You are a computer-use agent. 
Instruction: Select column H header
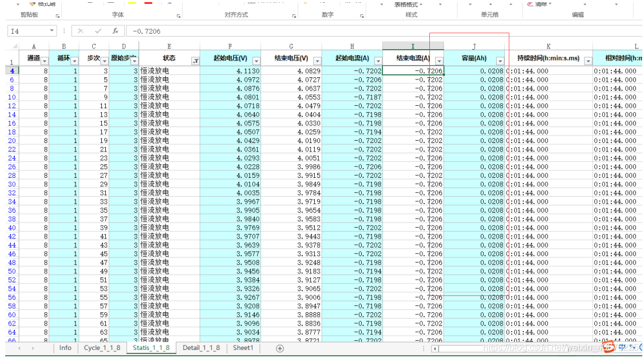352,46
